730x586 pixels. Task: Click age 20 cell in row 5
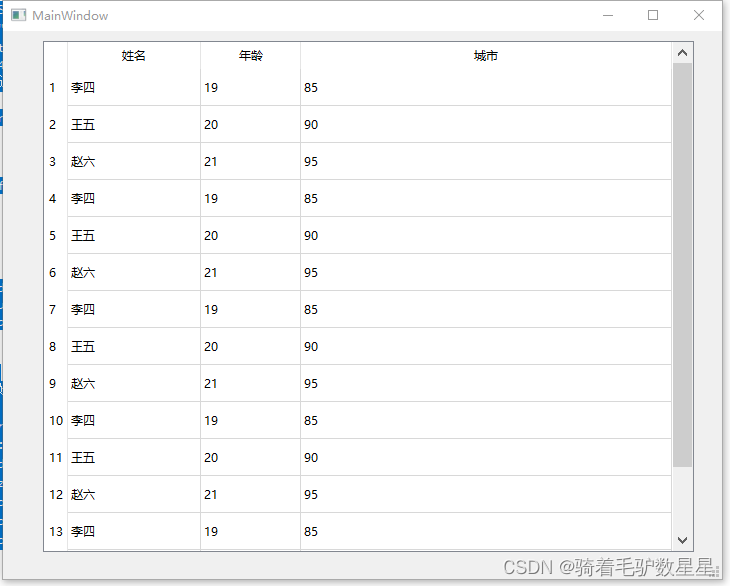pos(250,236)
